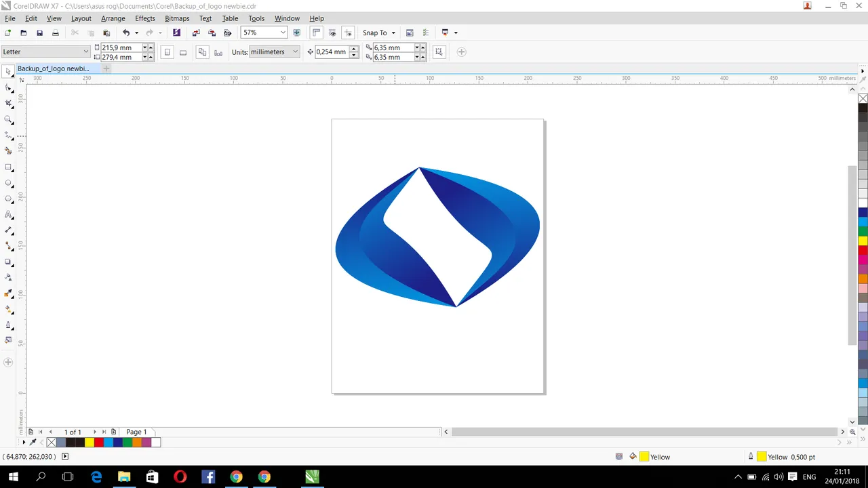
Task: Open the Layout menu
Action: (x=81, y=18)
